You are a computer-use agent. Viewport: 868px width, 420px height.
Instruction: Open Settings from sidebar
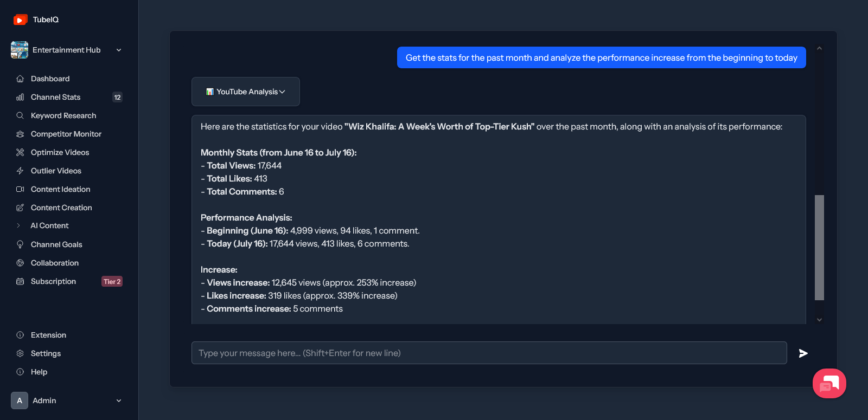coord(46,353)
